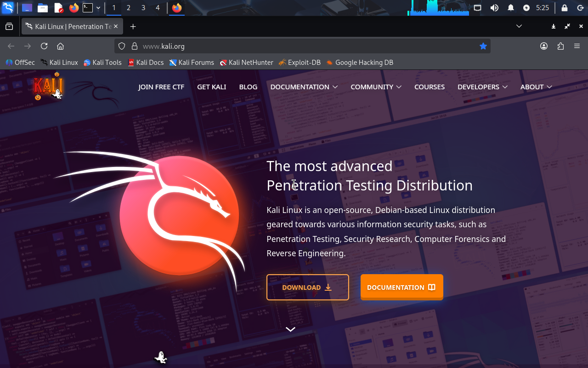
Task: Expand the Documentation dropdown in the navbar
Action: [304, 86]
